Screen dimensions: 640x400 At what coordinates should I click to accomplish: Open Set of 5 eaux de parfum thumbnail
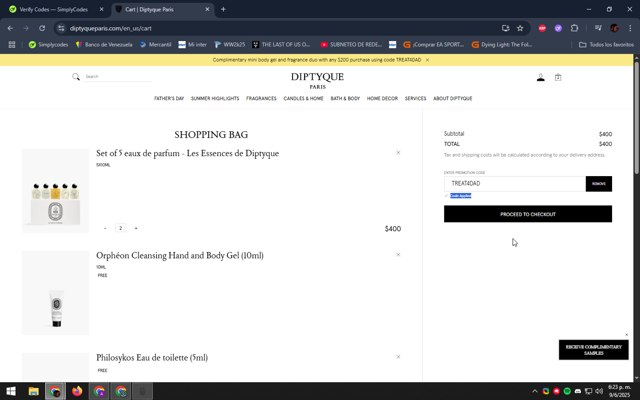click(x=55, y=191)
